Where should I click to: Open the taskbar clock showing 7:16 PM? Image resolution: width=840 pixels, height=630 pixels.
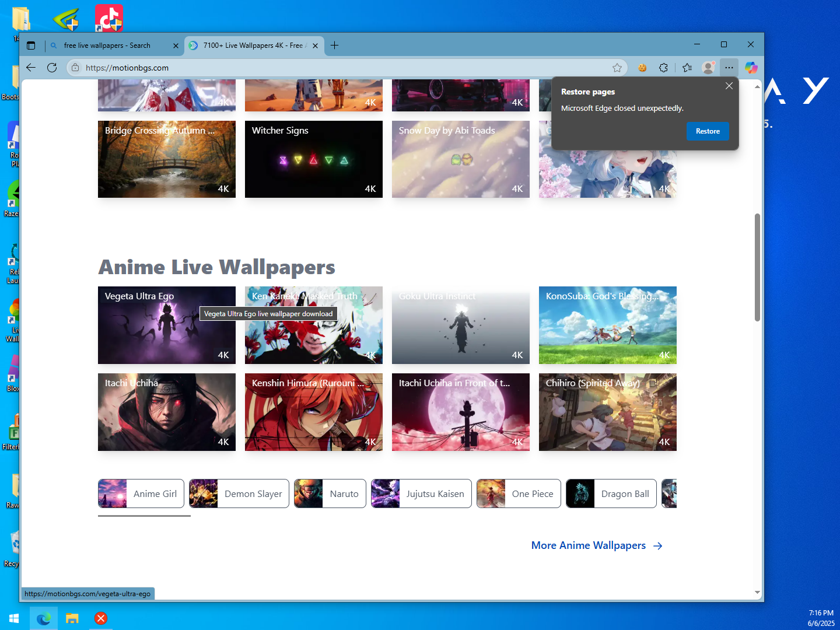[x=821, y=618]
